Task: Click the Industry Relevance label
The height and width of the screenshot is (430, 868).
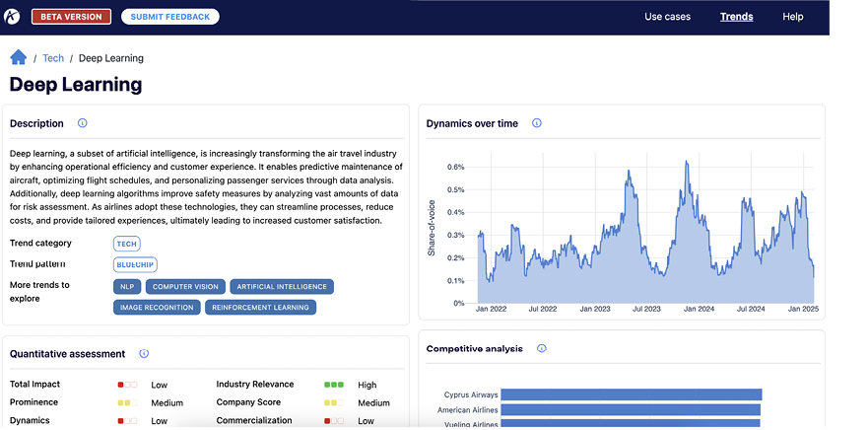Action: (255, 384)
